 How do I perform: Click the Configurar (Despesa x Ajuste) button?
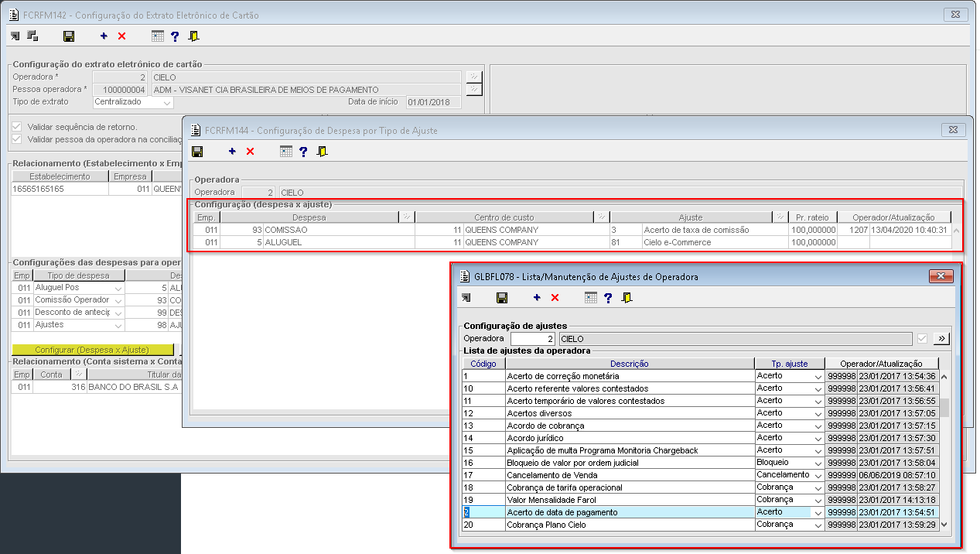pos(92,350)
